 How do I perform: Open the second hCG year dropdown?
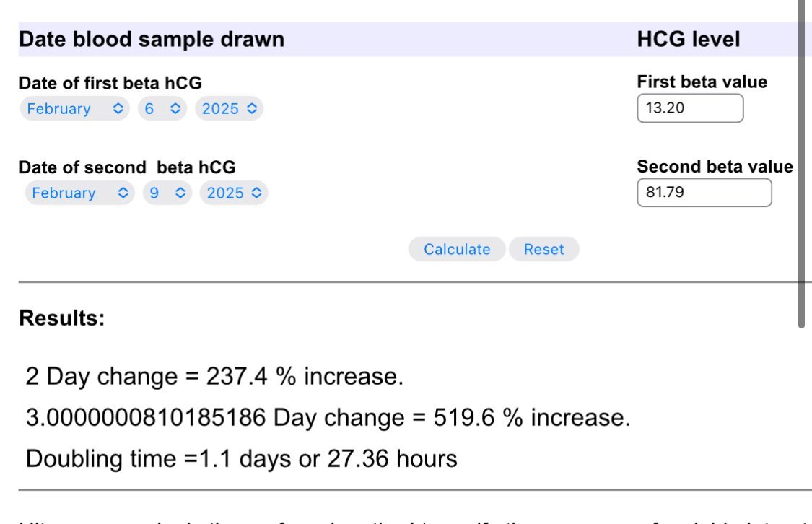pyautogui.click(x=233, y=193)
